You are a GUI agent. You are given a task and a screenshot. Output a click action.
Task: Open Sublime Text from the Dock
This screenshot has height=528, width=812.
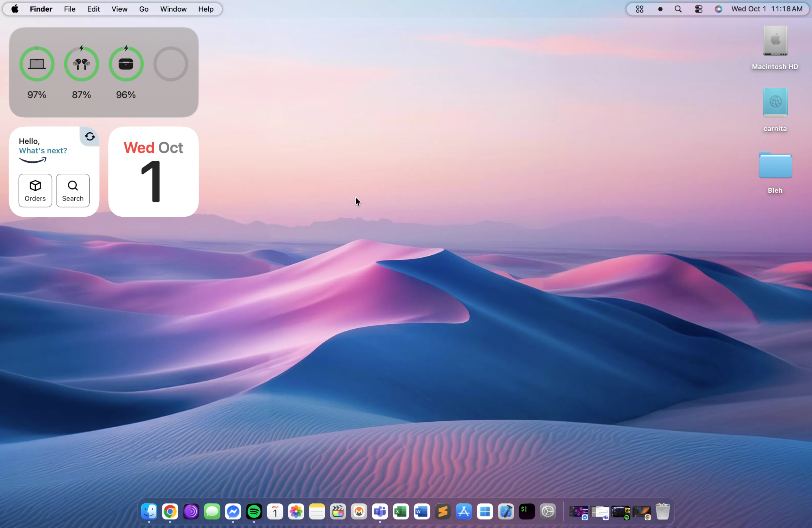pos(443,511)
